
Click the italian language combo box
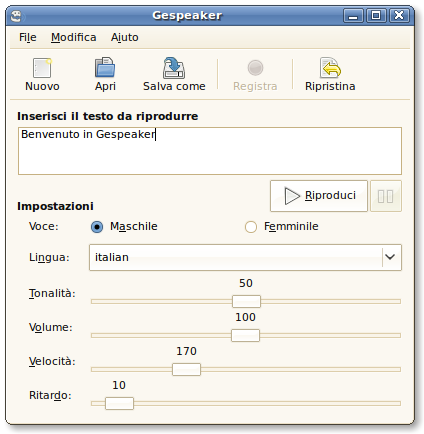click(x=245, y=257)
